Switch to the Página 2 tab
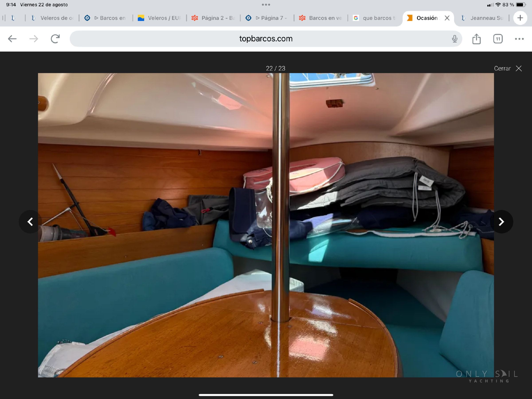 click(213, 18)
